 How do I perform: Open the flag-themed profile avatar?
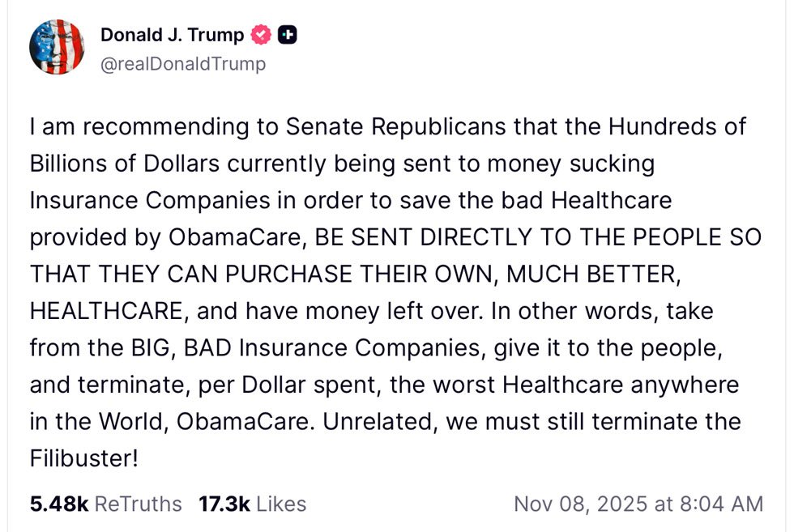pos(57,47)
